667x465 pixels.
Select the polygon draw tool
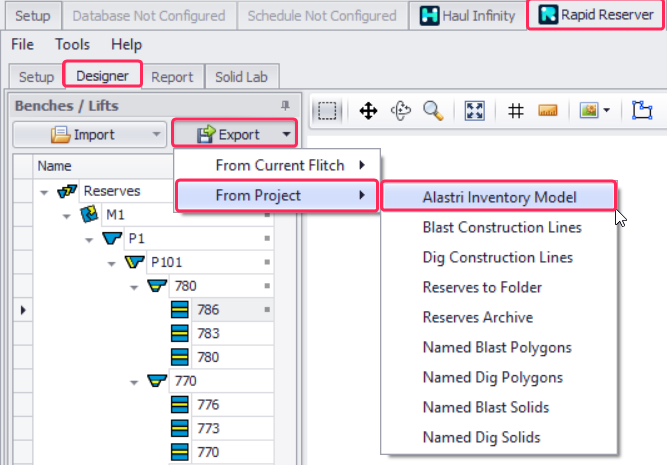pyautogui.click(x=642, y=111)
